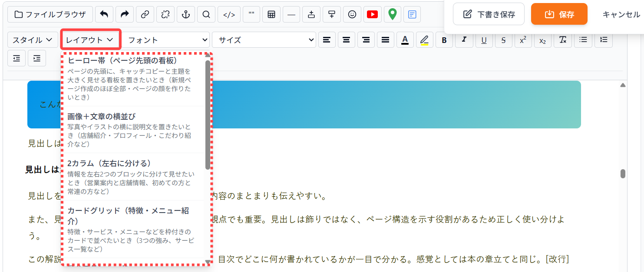Viewport: 644px width, 272px height.
Task: Open the サイズ select box
Action: (264, 40)
